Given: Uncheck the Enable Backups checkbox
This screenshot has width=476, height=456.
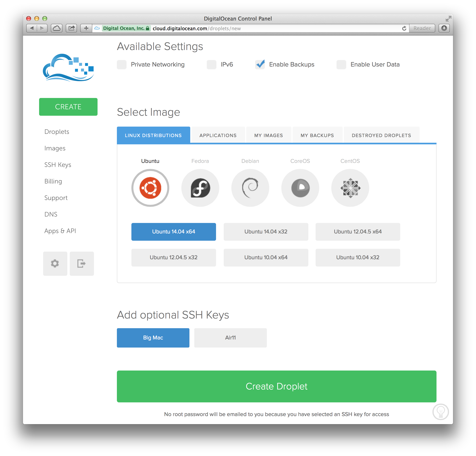Looking at the screenshot, I should click(x=260, y=65).
